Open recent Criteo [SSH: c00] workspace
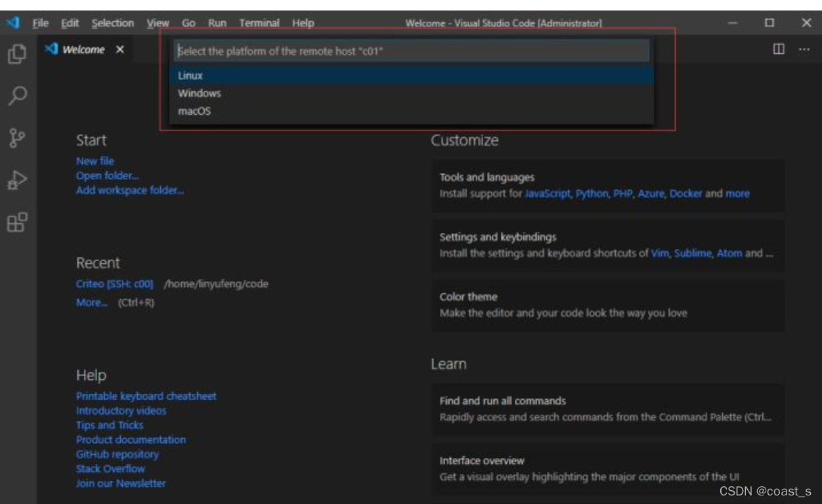822x504 pixels. [x=115, y=284]
